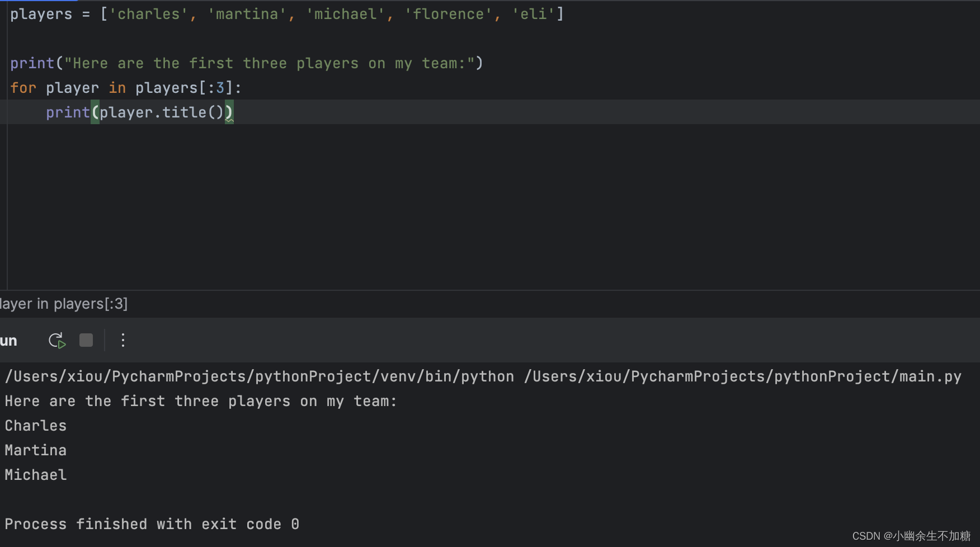Click the string 'martina' in the list
Screen dimensions: 980x547
point(247,14)
